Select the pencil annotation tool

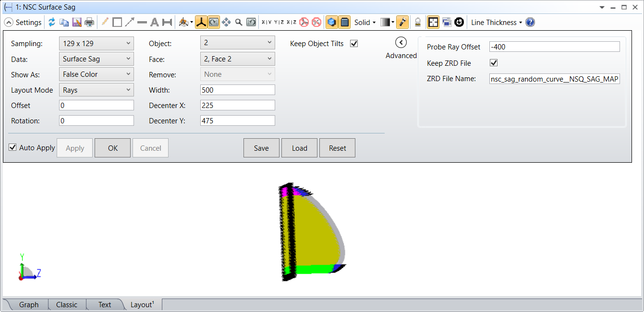[x=105, y=22]
